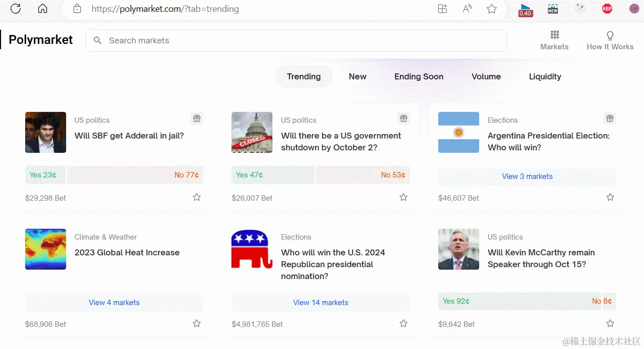Click the $29,298 Bet amount text
This screenshot has height=349, width=644.
click(45, 198)
